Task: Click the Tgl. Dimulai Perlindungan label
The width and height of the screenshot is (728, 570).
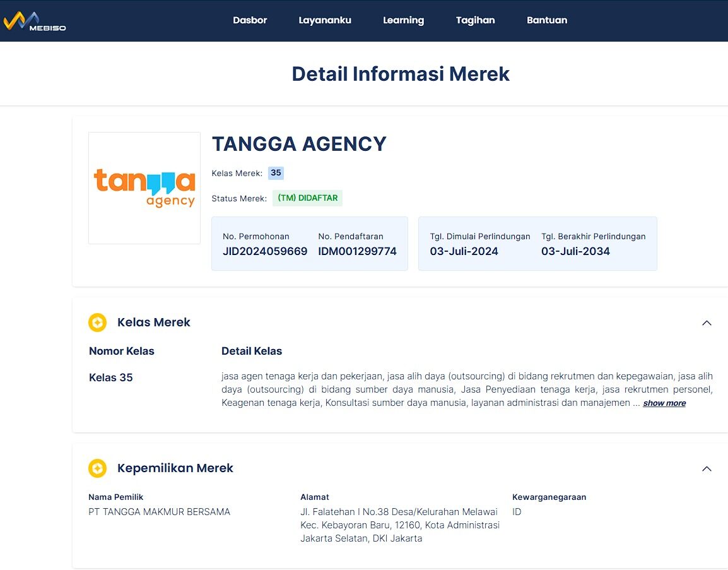Action: click(x=480, y=237)
